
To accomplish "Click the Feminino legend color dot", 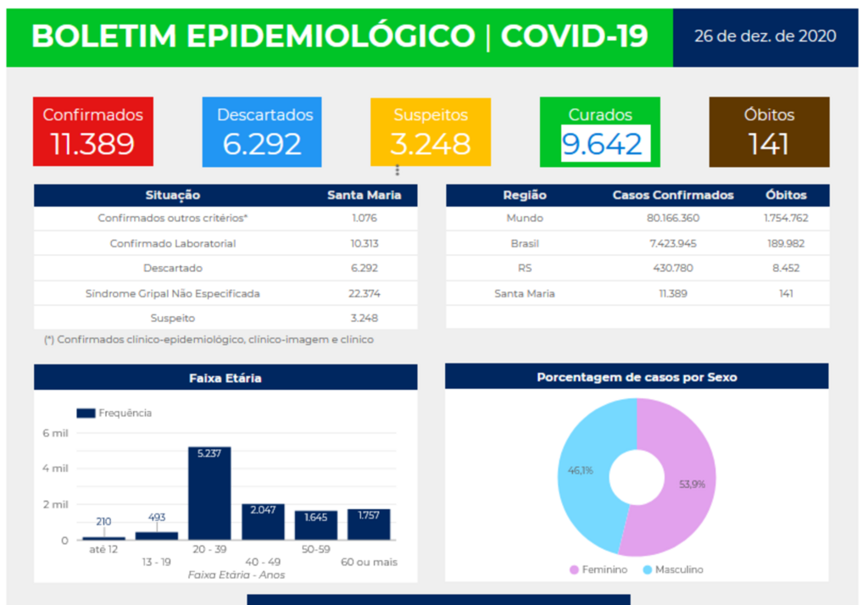I will point(574,569).
